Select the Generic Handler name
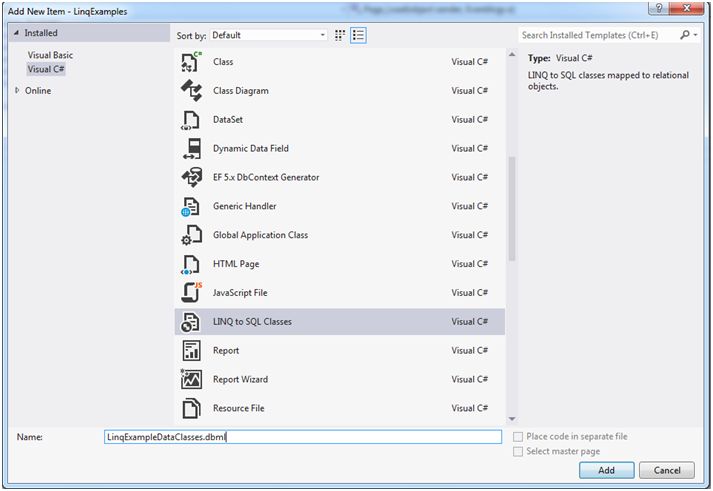The width and height of the screenshot is (713, 491). [x=245, y=206]
